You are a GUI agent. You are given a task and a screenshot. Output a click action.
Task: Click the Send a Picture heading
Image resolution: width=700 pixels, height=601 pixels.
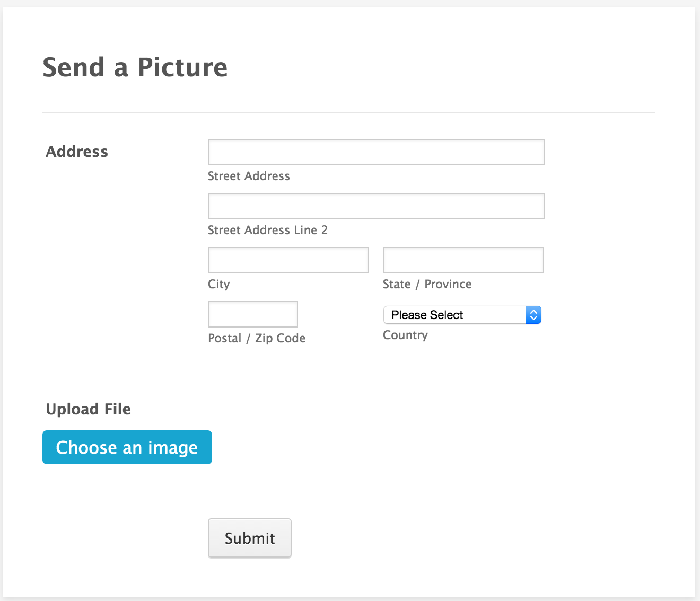coord(135,67)
